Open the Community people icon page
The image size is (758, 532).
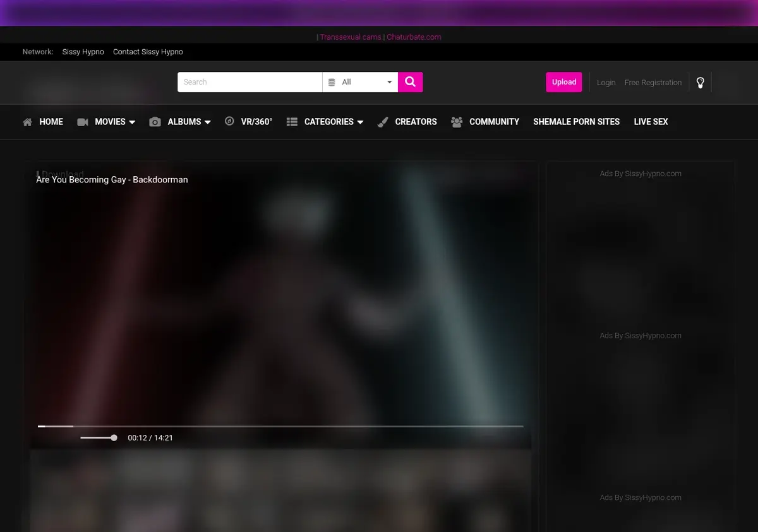pyautogui.click(x=457, y=122)
